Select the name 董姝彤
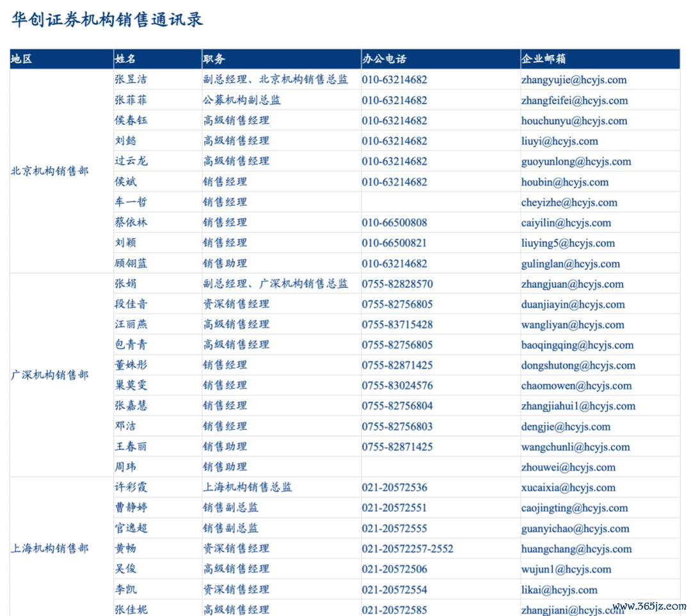 click(131, 365)
